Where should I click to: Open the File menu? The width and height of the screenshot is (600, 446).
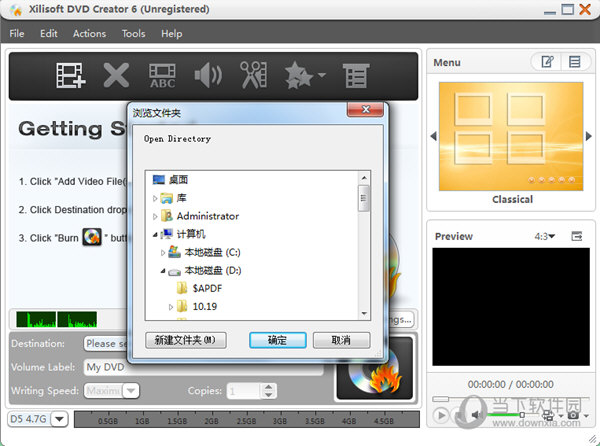click(x=16, y=34)
